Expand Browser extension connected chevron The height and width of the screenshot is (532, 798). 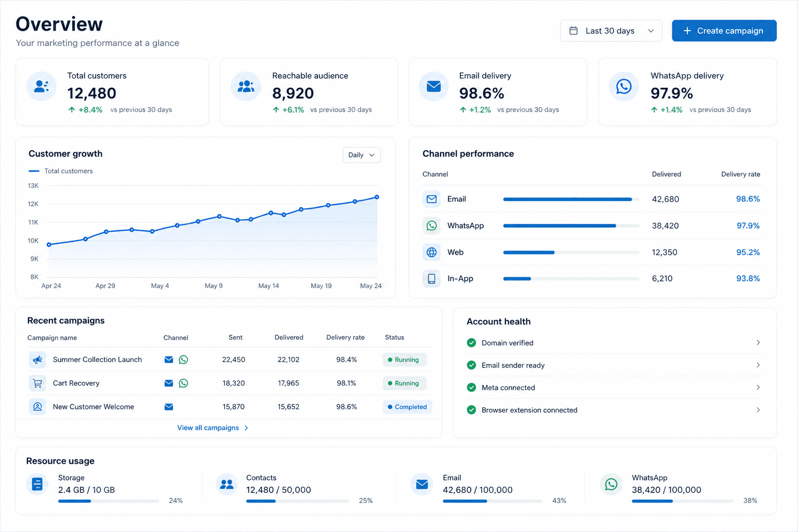click(758, 410)
